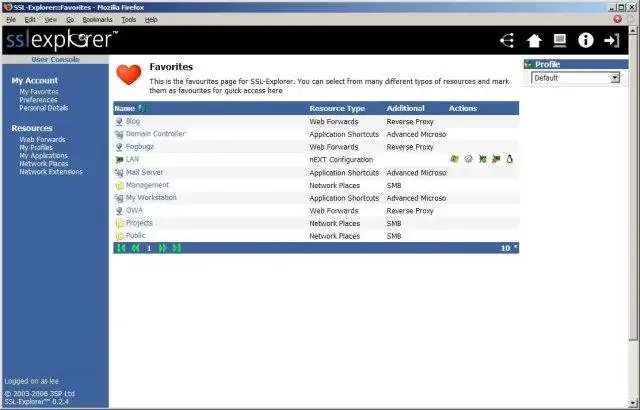Screen dimensions: 640x410
Task: Click the vertical scrollbar thumb
Action: click(x=633, y=187)
